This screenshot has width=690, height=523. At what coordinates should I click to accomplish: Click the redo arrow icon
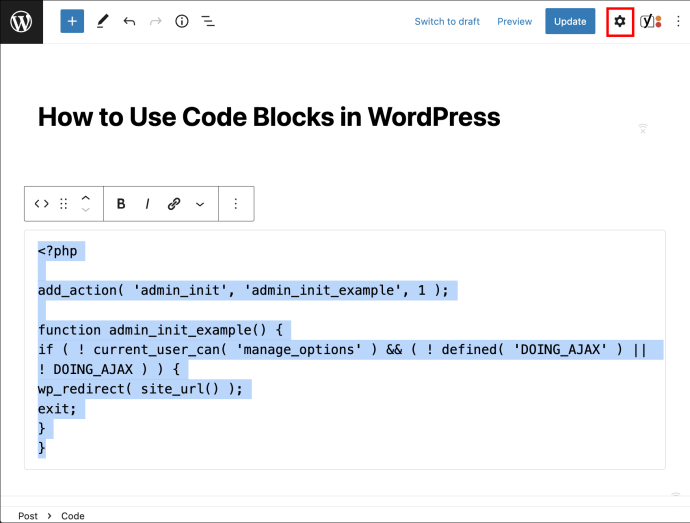click(x=156, y=21)
